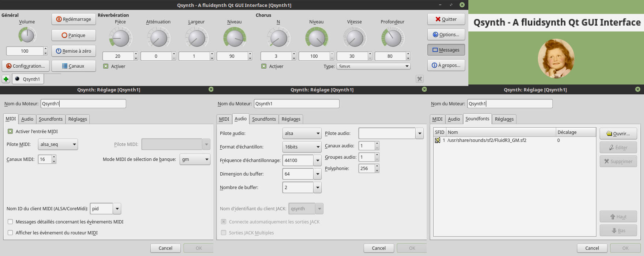
Task: Click the Chorus Niveau knob
Action: click(x=317, y=38)
